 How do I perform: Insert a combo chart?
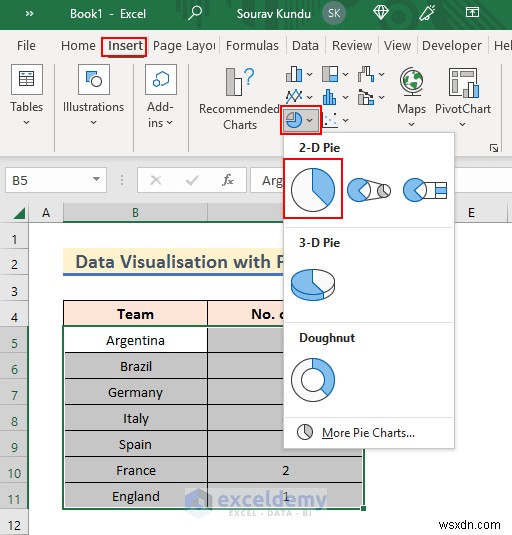[366, 97]
